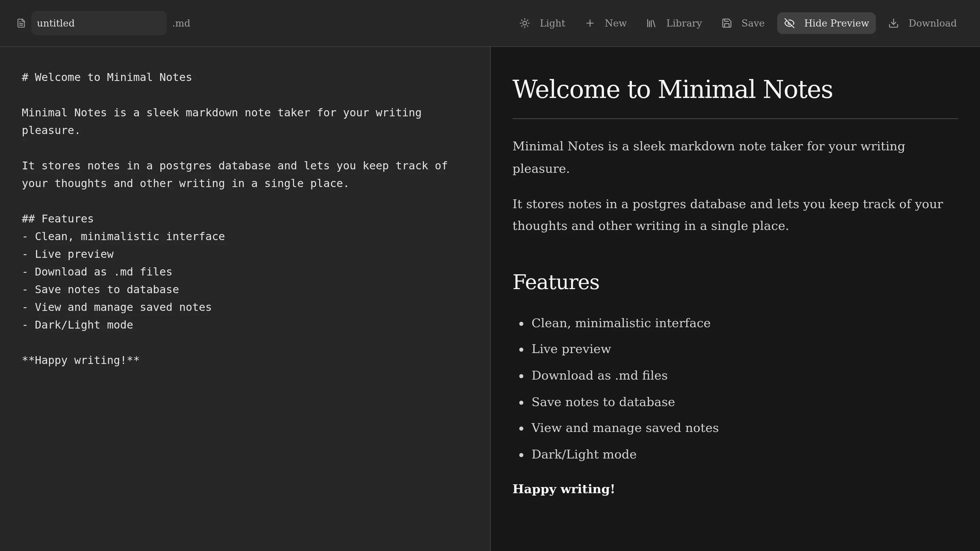This screenshot has height=551, width=980.
Task: Place cursor on '# Welcome to Minimal Notes' line
Action: point(107,77)
